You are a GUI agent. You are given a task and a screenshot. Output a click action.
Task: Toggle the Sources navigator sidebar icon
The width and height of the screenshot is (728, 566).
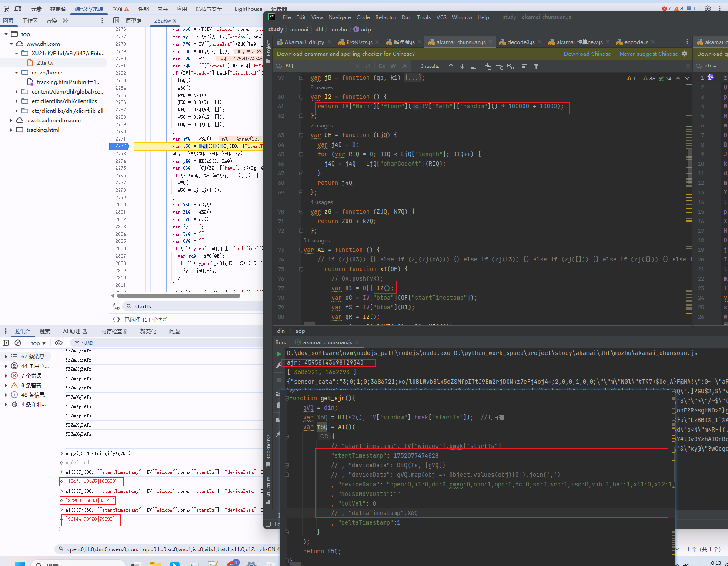pos(116,20)
